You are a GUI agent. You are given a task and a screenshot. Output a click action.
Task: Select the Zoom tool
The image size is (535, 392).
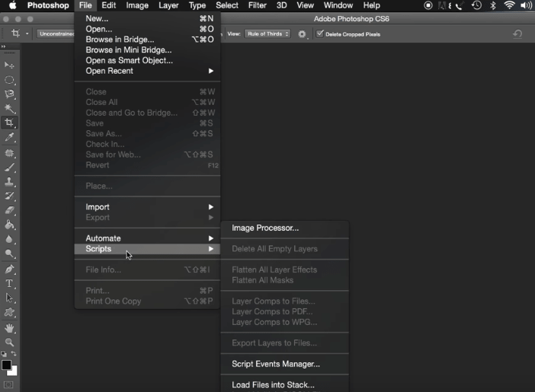10,343
